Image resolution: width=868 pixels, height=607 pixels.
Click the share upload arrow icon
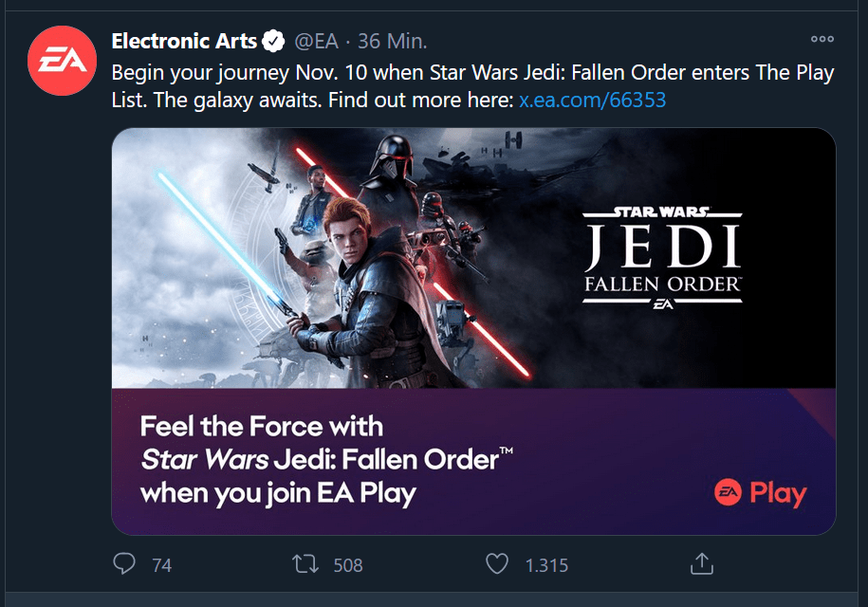pyautogui.click(x=700, y=564)
